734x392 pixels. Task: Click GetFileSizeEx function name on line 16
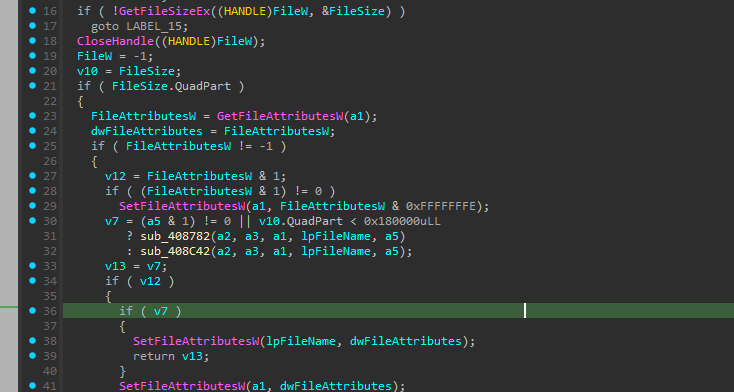(x=165, y=11)
